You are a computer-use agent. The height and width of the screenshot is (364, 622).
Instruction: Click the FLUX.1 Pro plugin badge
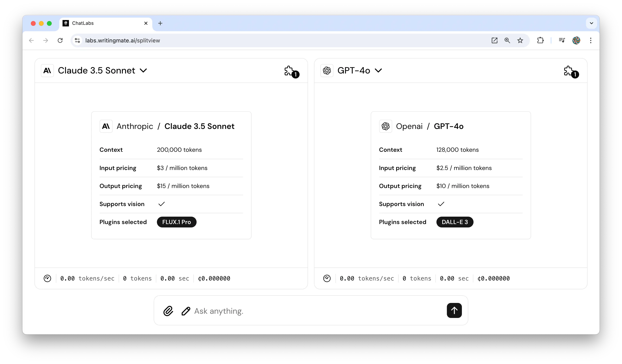(177, 222)
